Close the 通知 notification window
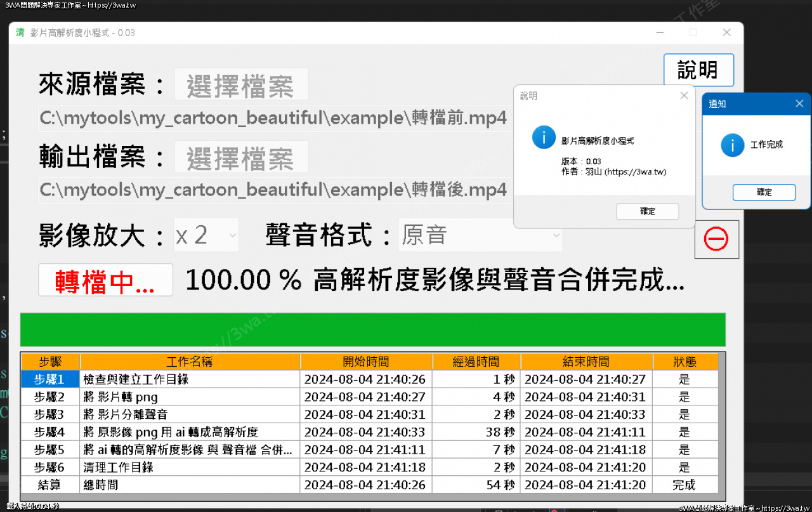This screenshot has width=812, height=512. (799, 103)
